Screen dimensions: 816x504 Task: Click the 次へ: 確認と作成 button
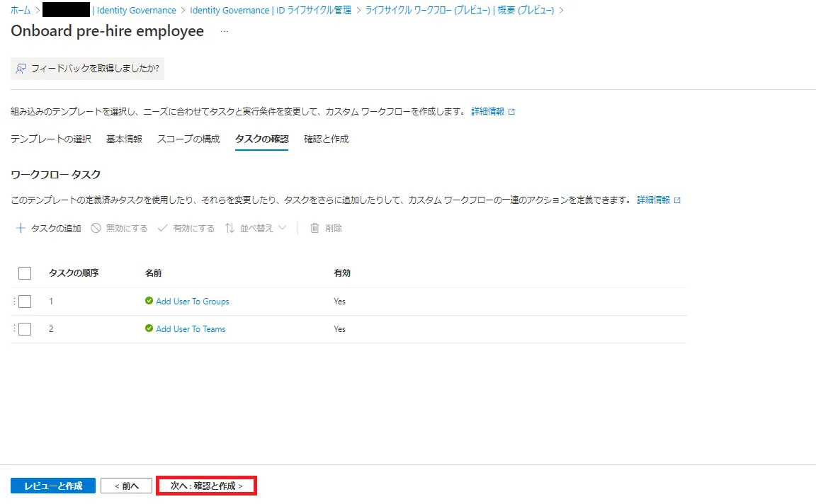coord(206,486)
